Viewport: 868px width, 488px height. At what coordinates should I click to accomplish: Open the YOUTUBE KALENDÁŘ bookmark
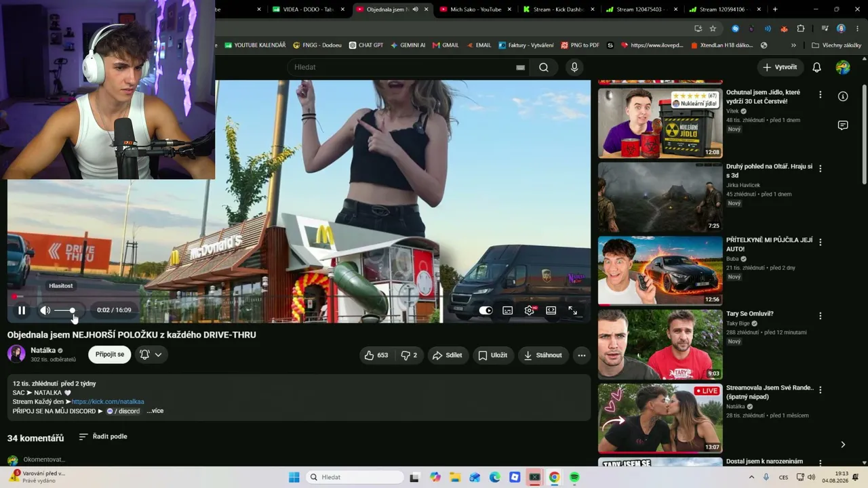255,45
